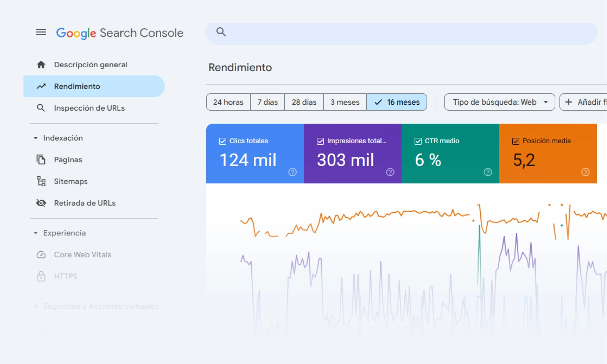Viewport: 607px width, 364px height.
Task: Click the gauge icon for Core Web Vitals
Action: coord(41,255)
